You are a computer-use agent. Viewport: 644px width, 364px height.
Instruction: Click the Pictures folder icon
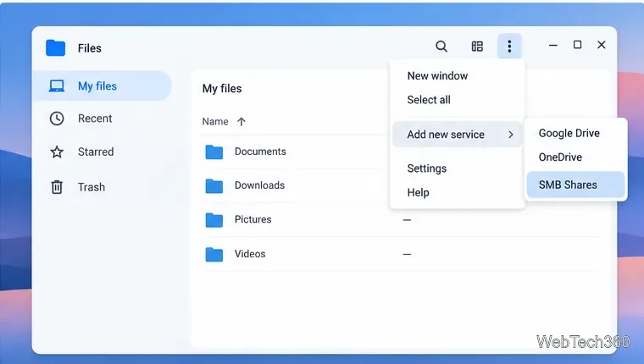coord(214,220)
